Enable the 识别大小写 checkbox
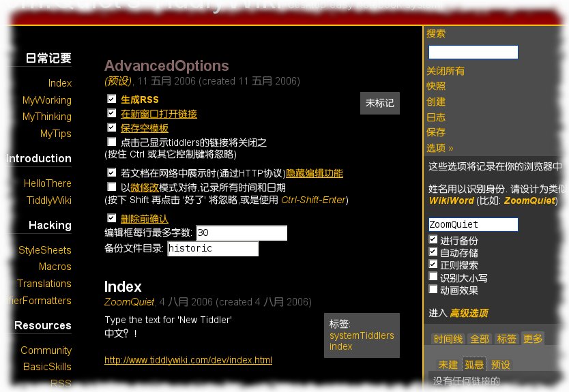This screenshot has height=392, width=569. (x=433, y=277)
